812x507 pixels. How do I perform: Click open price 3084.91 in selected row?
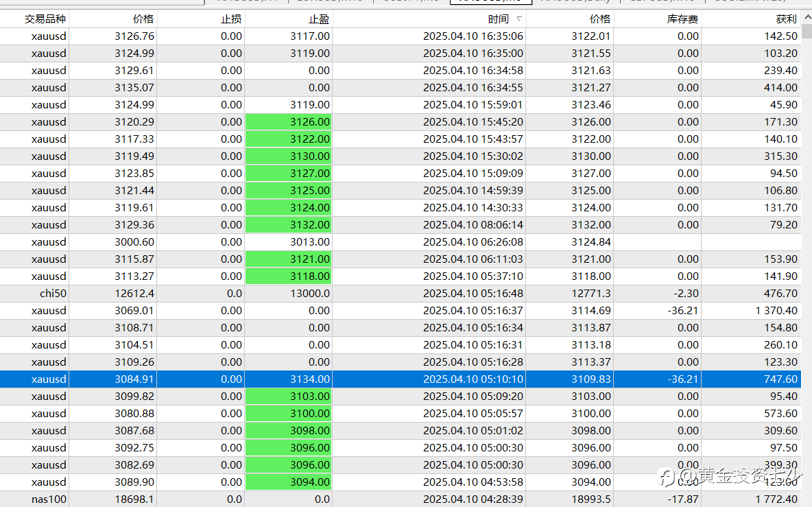point(134,379)
